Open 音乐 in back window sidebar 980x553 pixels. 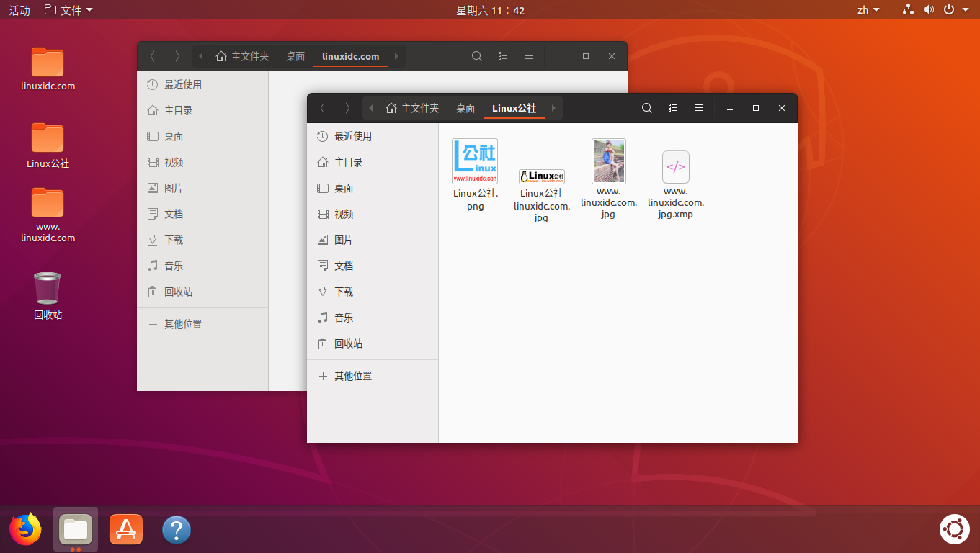[202, 266]
